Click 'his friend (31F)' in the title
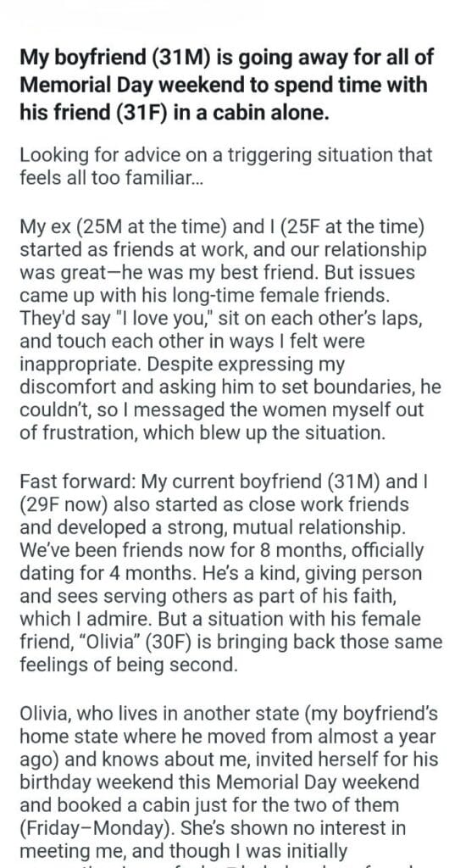 (x=93, y=113)
